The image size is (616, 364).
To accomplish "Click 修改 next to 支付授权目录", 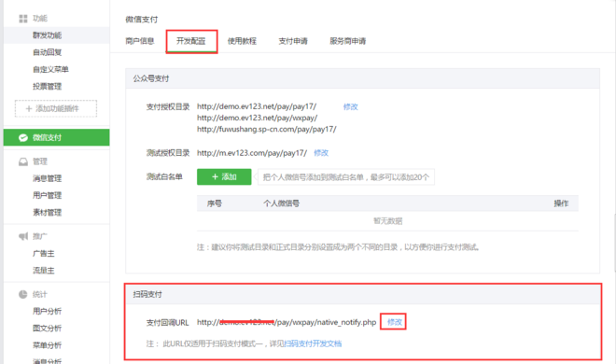I will tap(350, 106).
